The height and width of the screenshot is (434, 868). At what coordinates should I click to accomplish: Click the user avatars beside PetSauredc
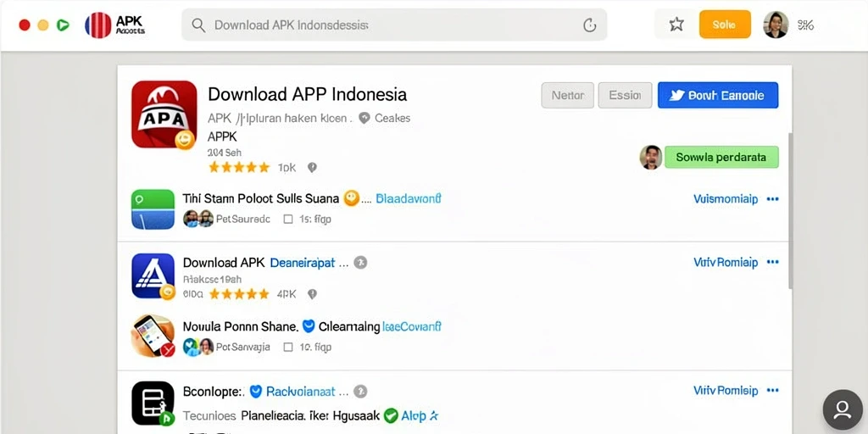[x=198, y=219]
